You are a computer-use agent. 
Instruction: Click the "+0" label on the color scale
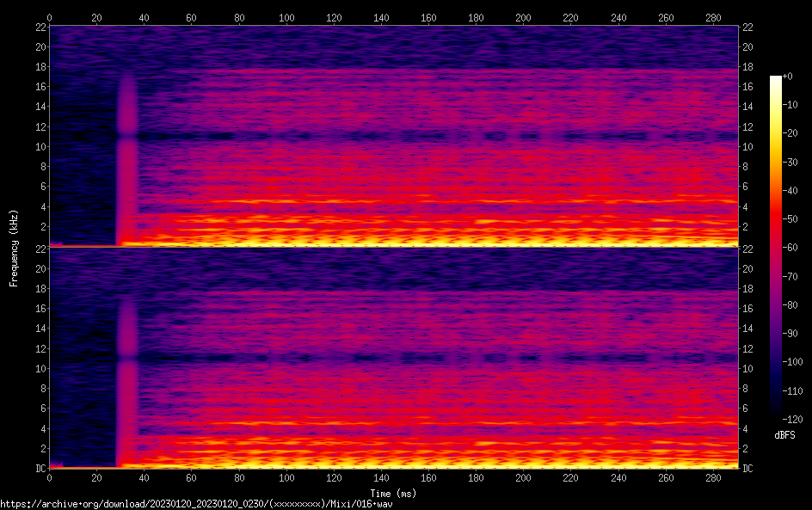pos(787,77)
